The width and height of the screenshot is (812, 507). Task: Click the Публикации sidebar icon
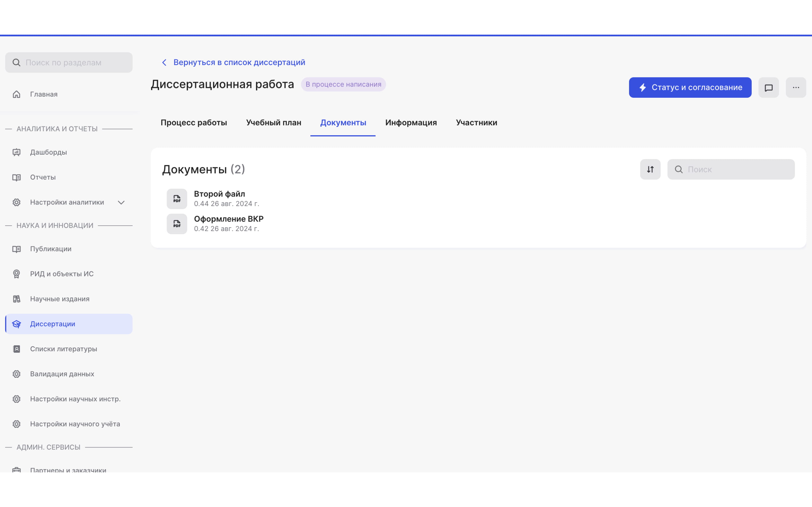tap(16, 249)
